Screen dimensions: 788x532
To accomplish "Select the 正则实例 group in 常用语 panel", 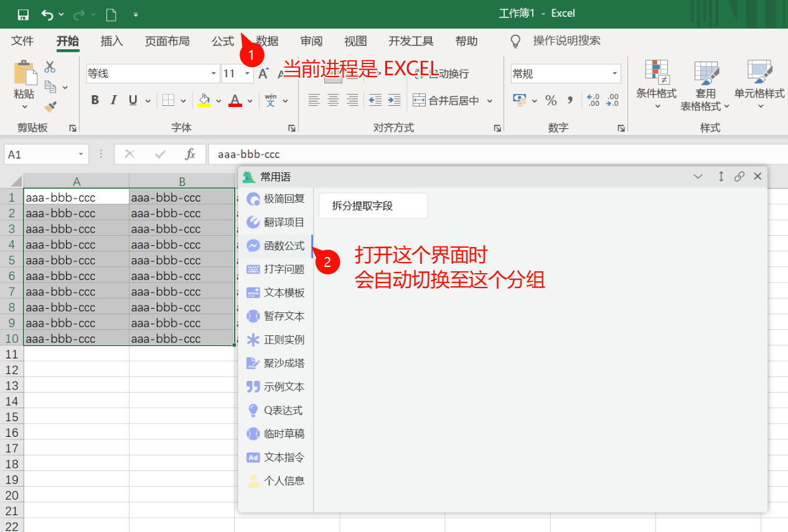I will click(276, 340).
